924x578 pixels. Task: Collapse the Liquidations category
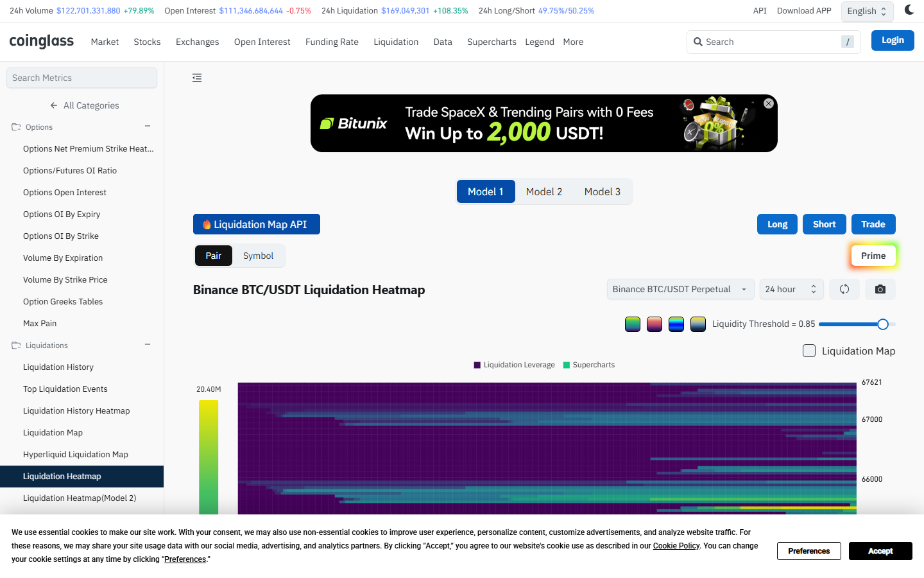[148, 345]
